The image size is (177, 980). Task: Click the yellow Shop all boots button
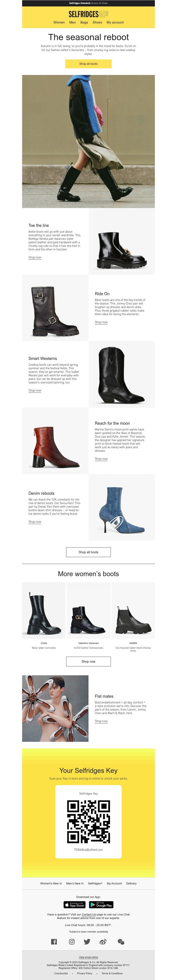click(x=88, y=64)
